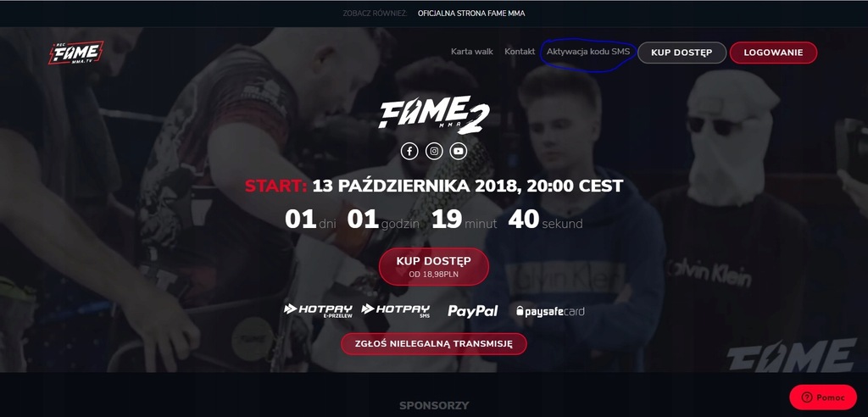Choose the paysafecard payment logo
Viewport: 868px width, 417px height.
point(549,311)
